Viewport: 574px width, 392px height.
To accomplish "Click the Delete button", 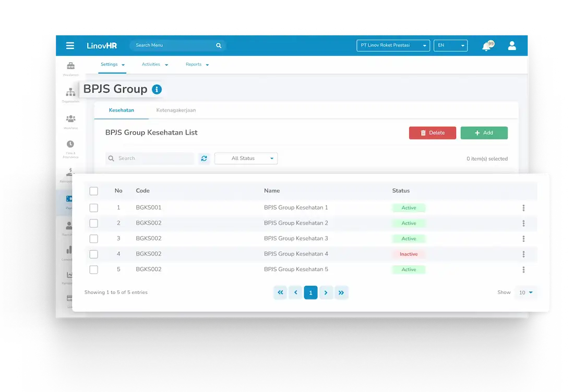I will 432,133.
